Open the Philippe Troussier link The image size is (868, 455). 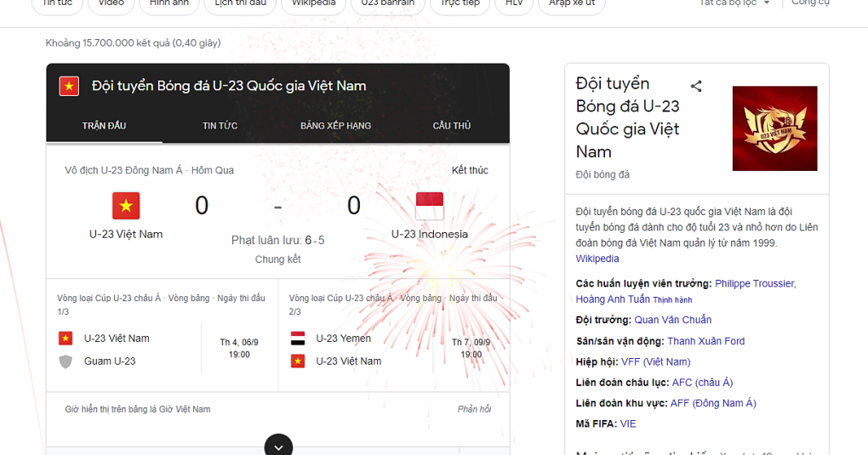tap(756, 283)
